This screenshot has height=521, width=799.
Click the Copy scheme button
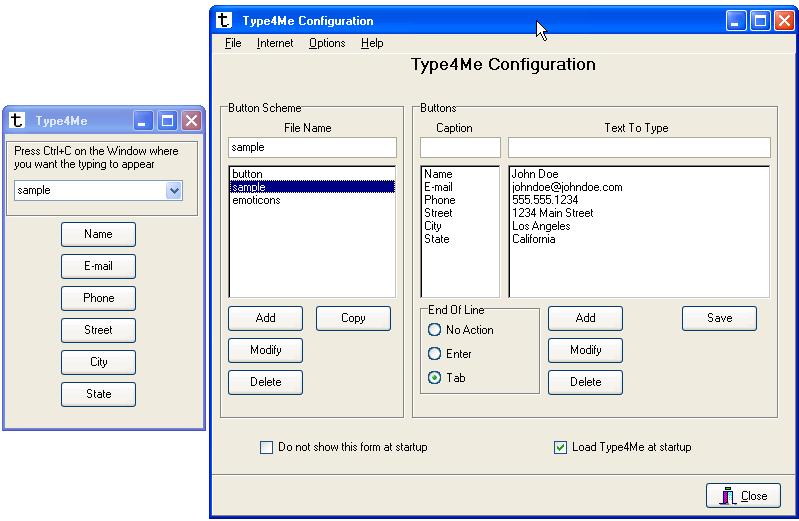coord(353,318)
